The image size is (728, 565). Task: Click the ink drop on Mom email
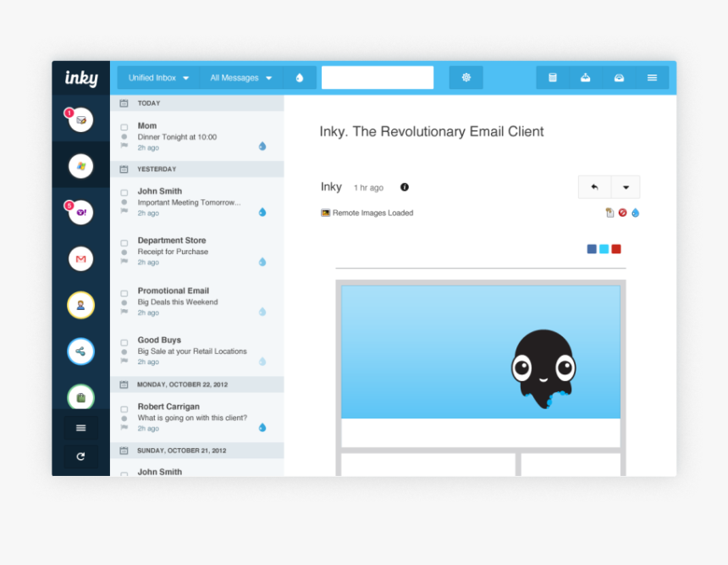pos(262,147)
